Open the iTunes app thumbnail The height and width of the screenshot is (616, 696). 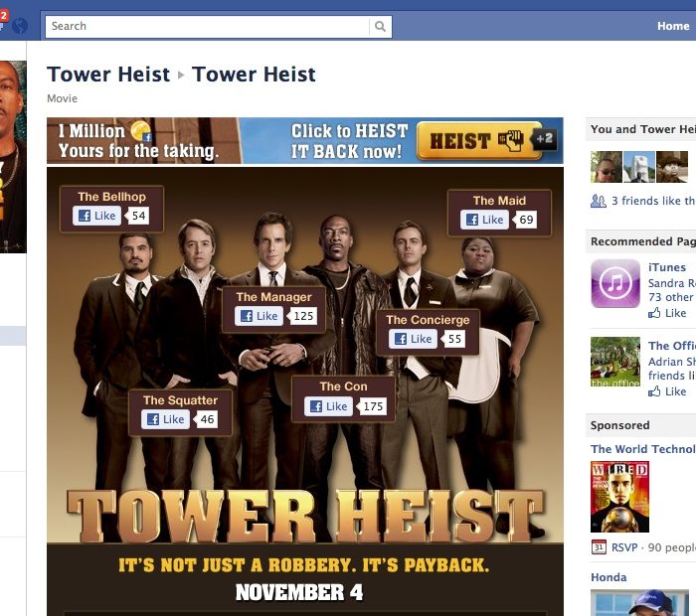click(x=615, y=283)
